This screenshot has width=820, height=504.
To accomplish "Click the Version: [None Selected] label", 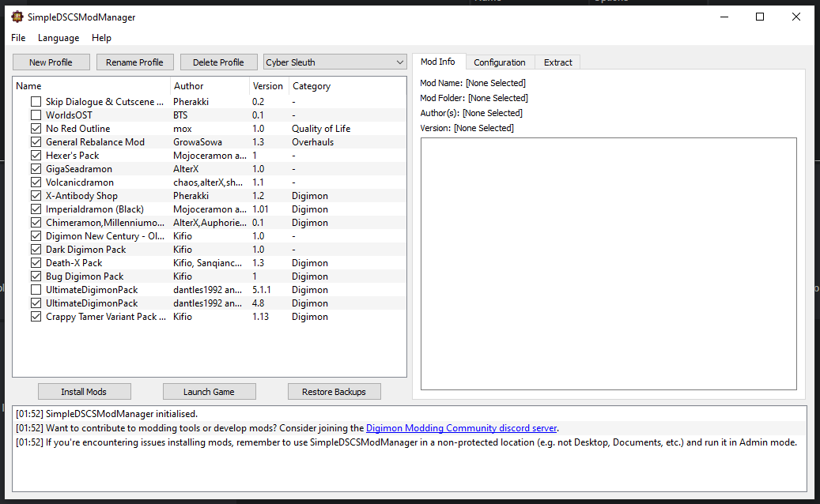I will click(467, 128).
